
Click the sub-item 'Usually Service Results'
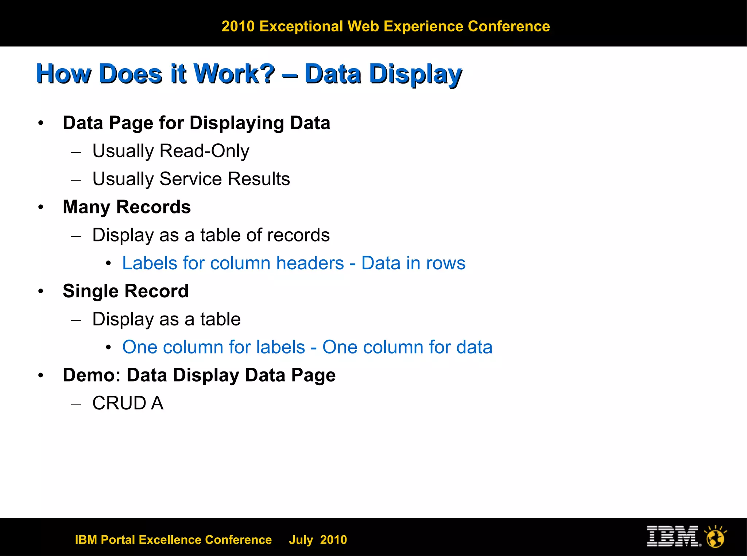[x=191, y=179]
